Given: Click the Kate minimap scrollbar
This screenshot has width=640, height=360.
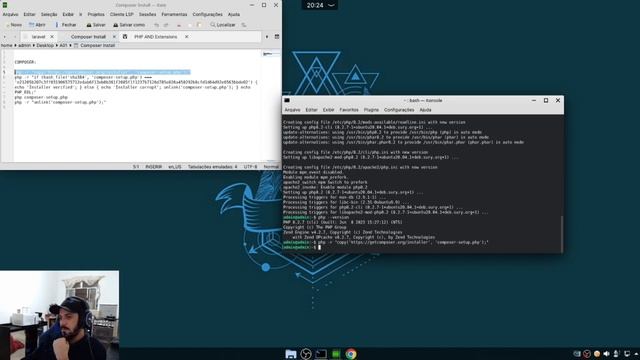Looking at the screenshot, I should 271,106.
